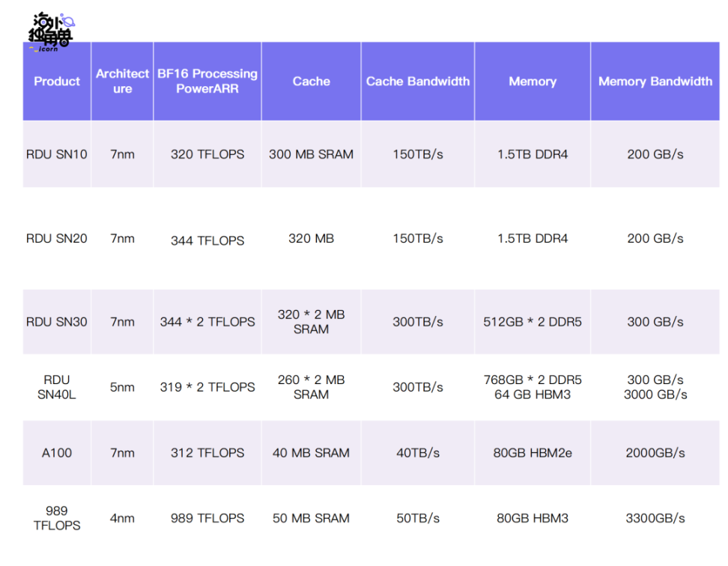Click the A100 product cell

(x=57, y=453)
